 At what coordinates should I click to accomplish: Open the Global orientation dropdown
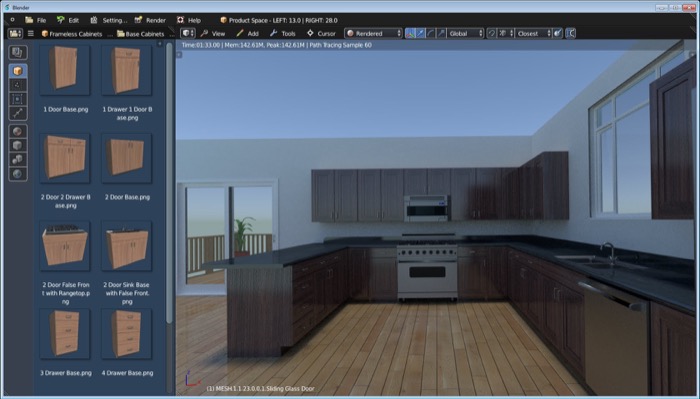(x=466, y=33)
